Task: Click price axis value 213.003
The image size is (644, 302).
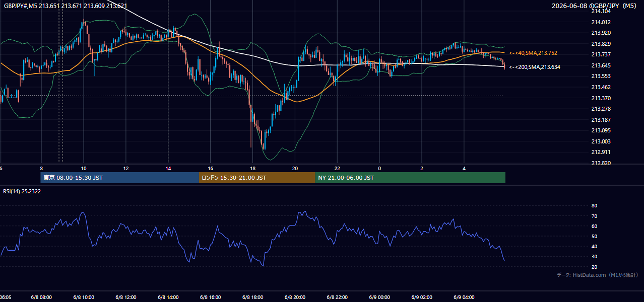Action: [x=601, y=142]
